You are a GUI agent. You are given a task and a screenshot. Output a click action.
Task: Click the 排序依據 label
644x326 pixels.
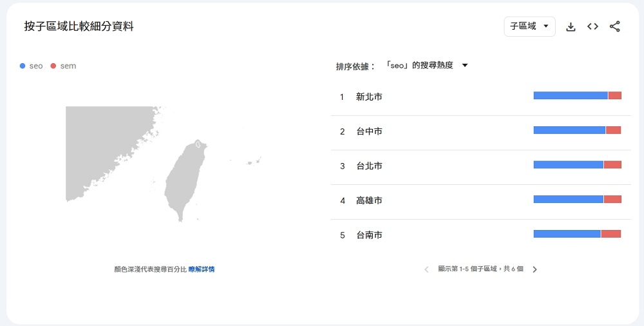coord(355,66)
